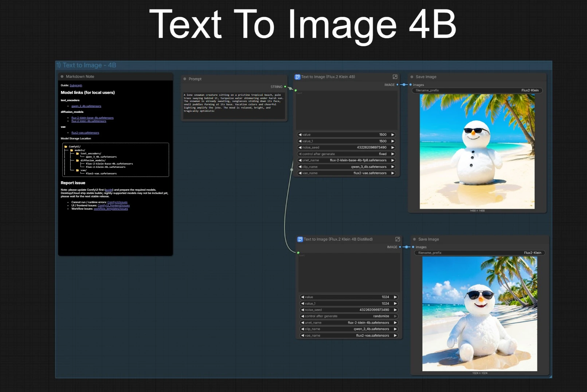Click the lone snowman prompt text box
The image size is (587, 392).
234,105
